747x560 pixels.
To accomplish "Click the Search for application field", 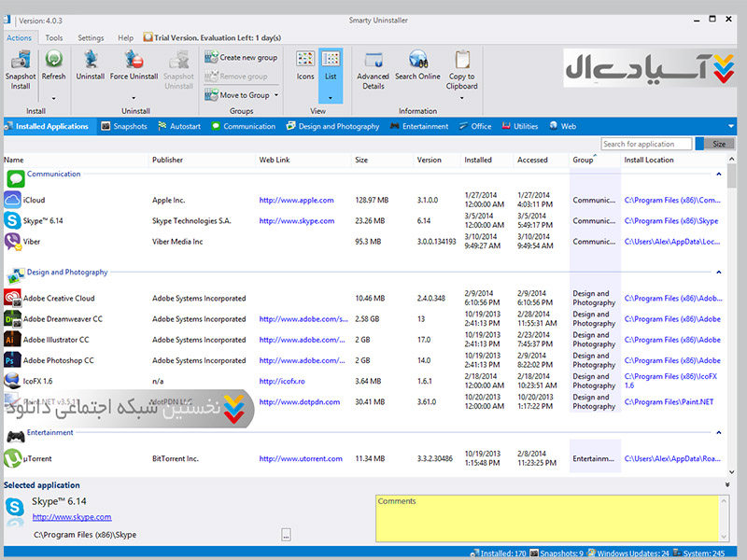I will tap(646, 144).
